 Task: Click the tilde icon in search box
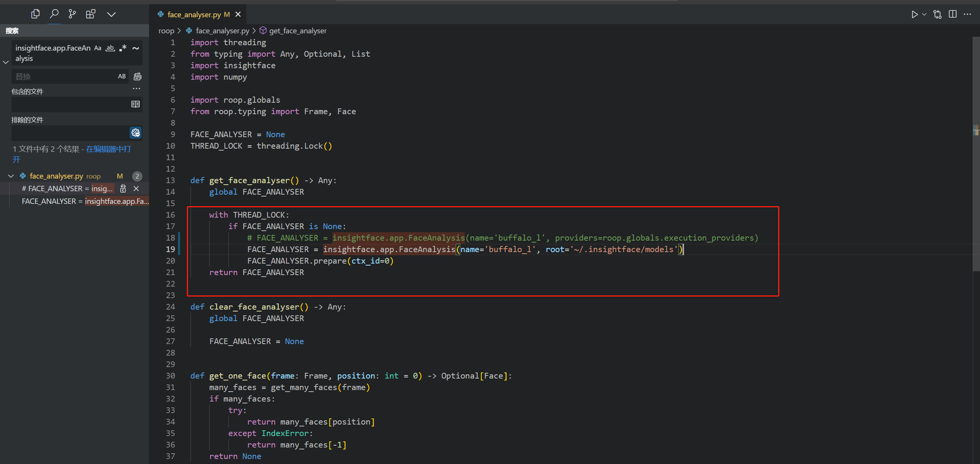136,48
